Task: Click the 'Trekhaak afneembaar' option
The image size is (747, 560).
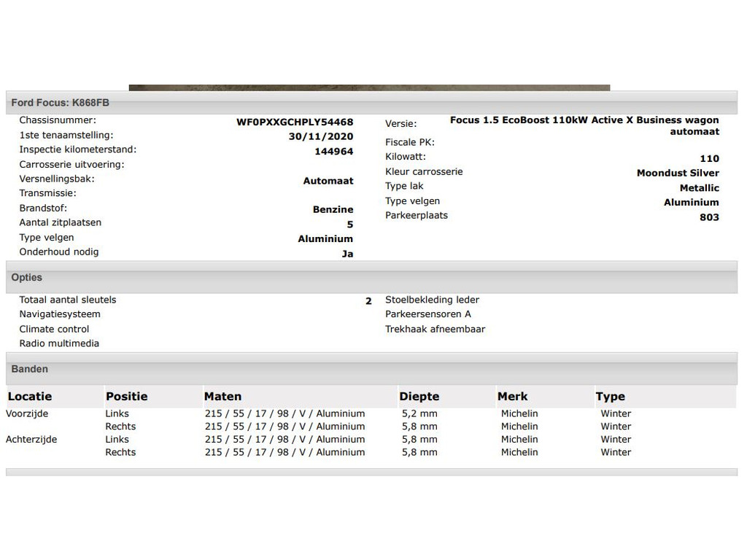Action: pos(435,329)
